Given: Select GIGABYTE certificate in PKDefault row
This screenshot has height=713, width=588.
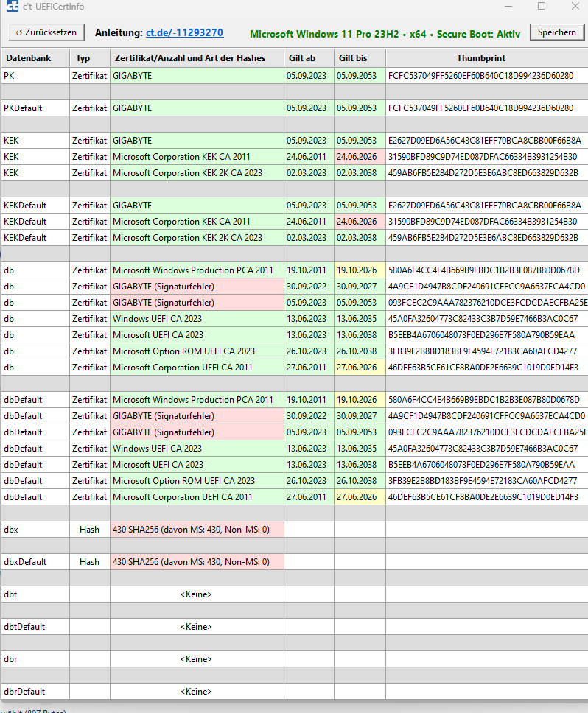Looking at the screenshot, I should click(x=197, y=108).
